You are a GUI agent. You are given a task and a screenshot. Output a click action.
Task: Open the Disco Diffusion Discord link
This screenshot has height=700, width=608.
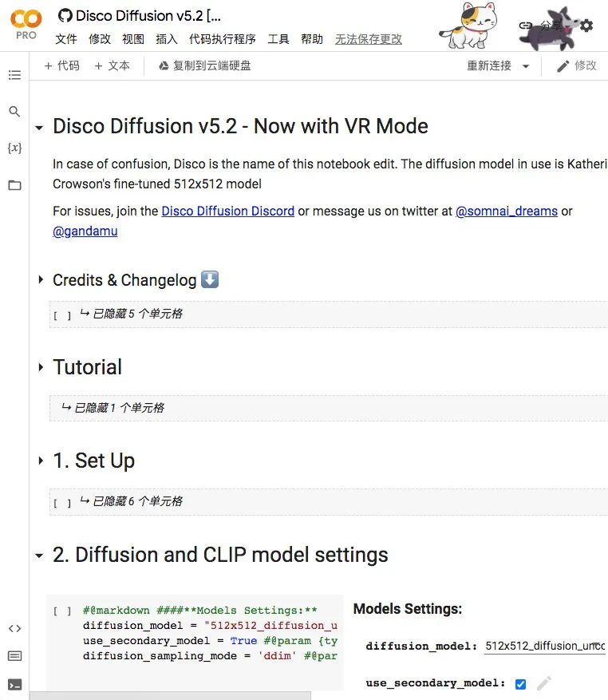coord(227,211)
